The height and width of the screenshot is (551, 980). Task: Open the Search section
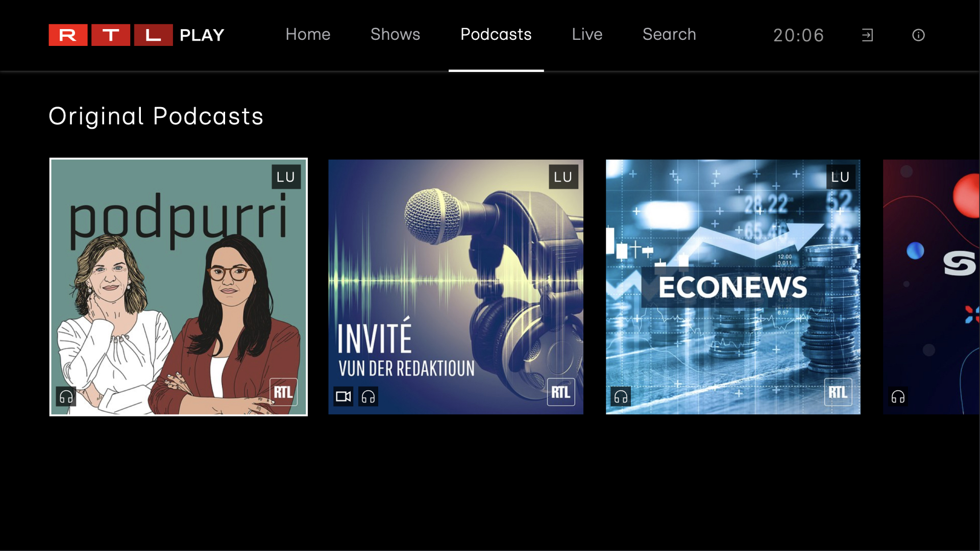tap(669, 34)
